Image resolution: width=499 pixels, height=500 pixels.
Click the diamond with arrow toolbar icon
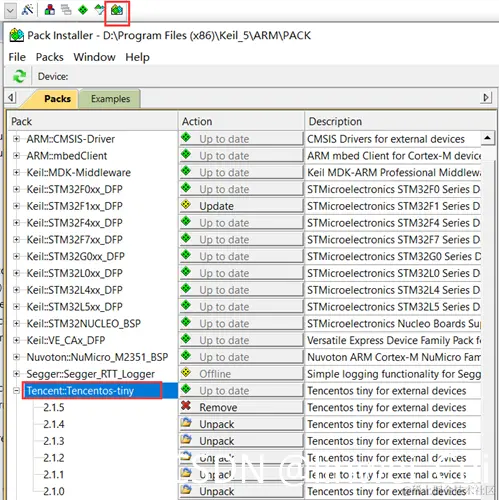[99, 10]
